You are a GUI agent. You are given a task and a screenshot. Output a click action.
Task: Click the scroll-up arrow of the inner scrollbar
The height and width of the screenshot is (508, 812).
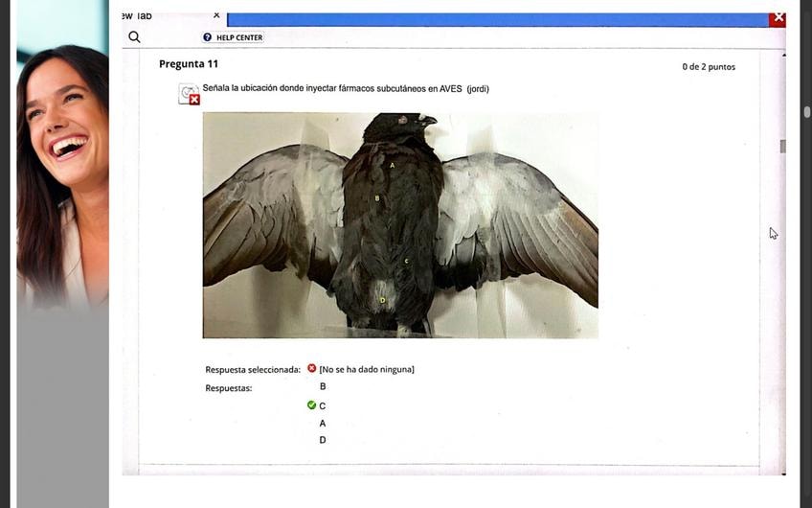783,55
